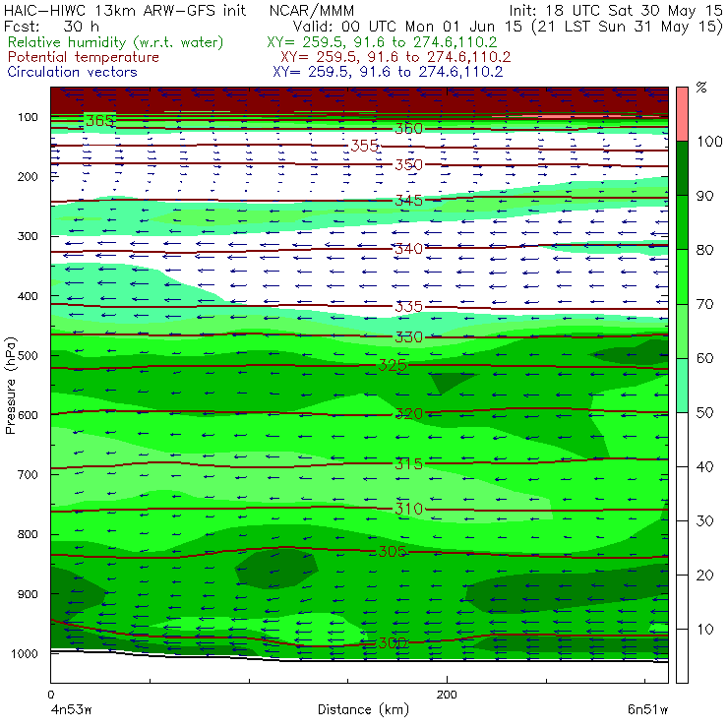Click the 'Distance (km)' axis label
Viewport: 728px width, 728px height.
coord(364,710)
